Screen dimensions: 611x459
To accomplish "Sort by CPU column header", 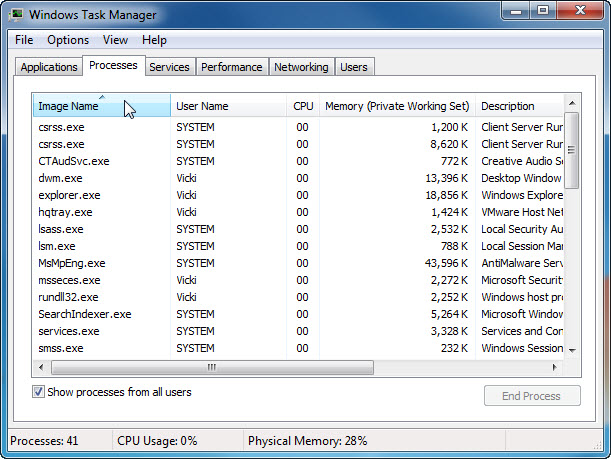I will (303, 106).
